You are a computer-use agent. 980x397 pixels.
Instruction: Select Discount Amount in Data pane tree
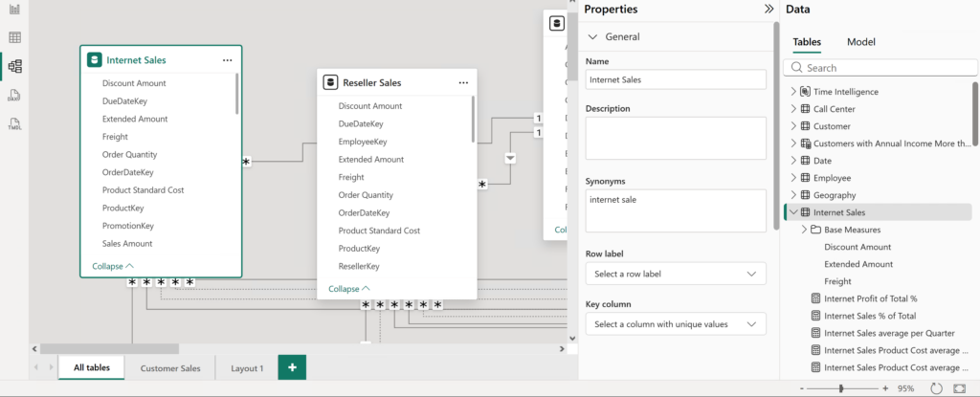pyautogui.click(x=857, y=247)
